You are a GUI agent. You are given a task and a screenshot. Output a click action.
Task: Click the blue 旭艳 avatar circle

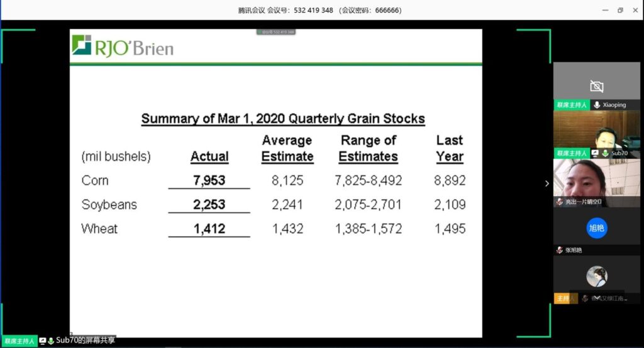[596, 227]
